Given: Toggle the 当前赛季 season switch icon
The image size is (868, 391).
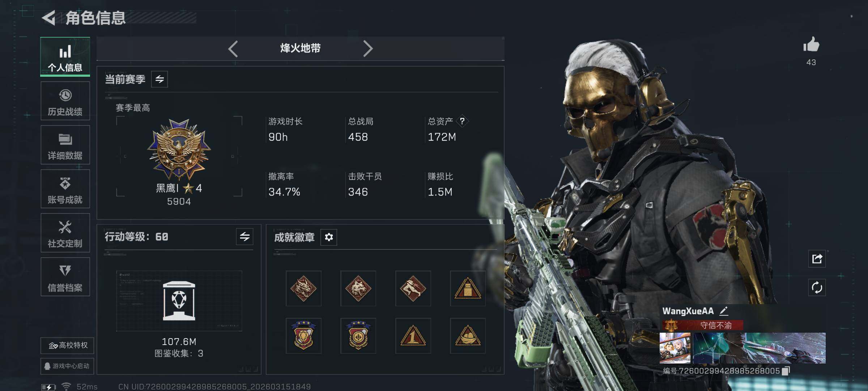Looking at the screenshot, I should [x=159, y=79].
